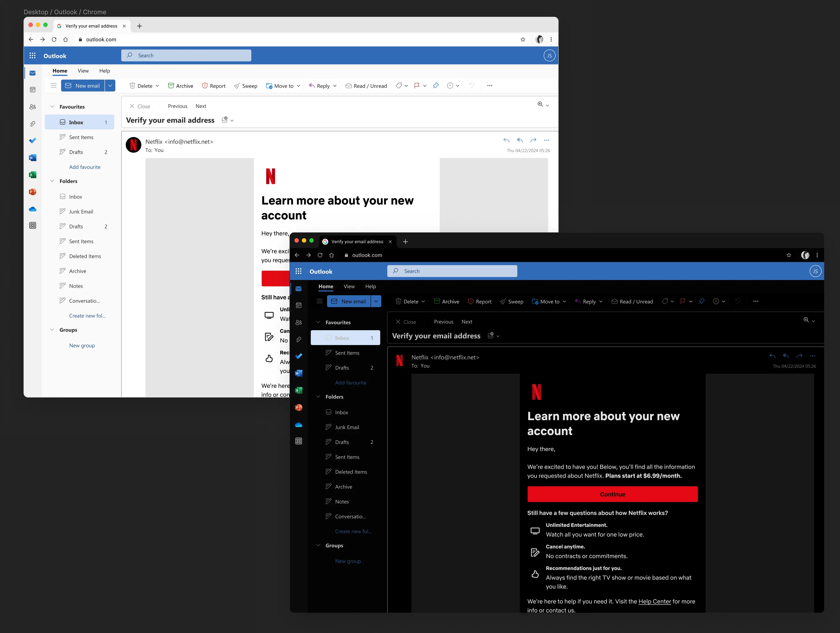Click the Search field in light Outlook window
The width and height of the screenshot is (840, 633).
(186, 56)
